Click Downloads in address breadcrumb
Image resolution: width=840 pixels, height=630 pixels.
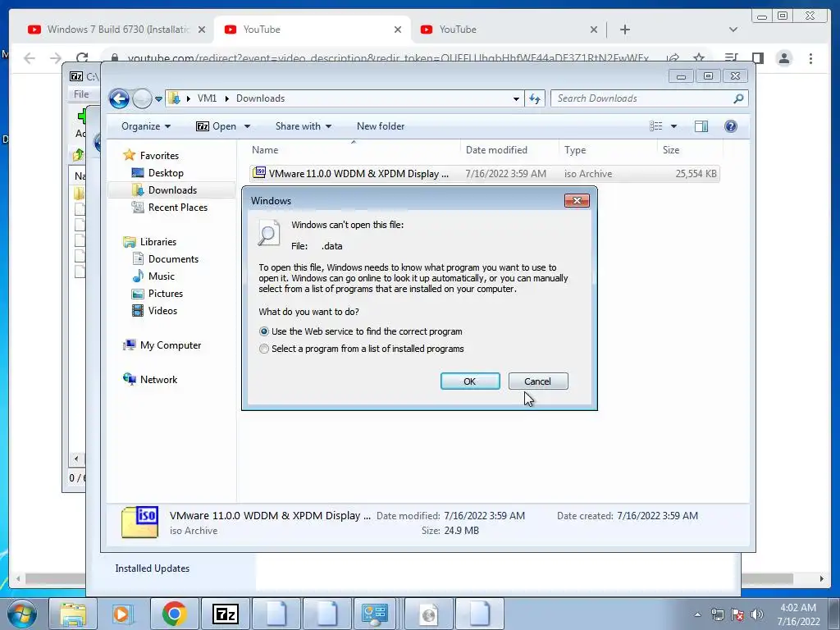pos(260,98)
